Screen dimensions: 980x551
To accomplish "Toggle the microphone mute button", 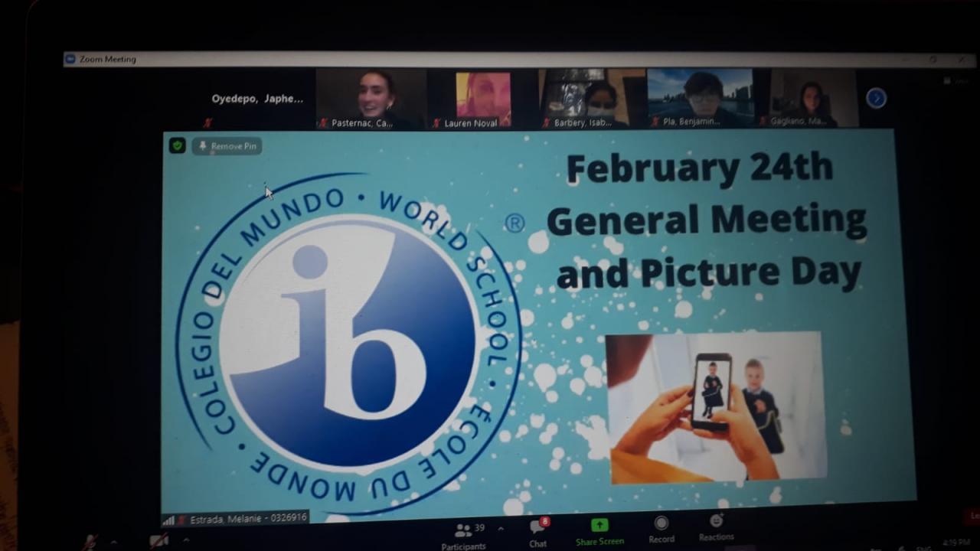I will click(x=90, y=541).
